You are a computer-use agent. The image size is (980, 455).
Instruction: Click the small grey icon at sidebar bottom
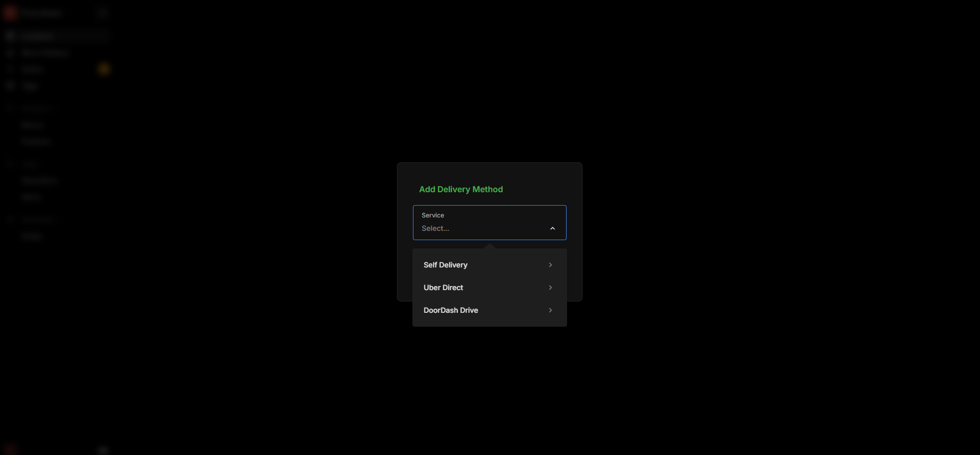pos(103,450)
